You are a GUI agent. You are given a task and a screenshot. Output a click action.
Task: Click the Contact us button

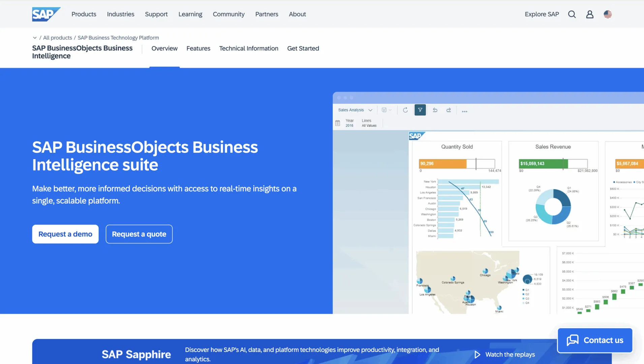coord(595,340)
